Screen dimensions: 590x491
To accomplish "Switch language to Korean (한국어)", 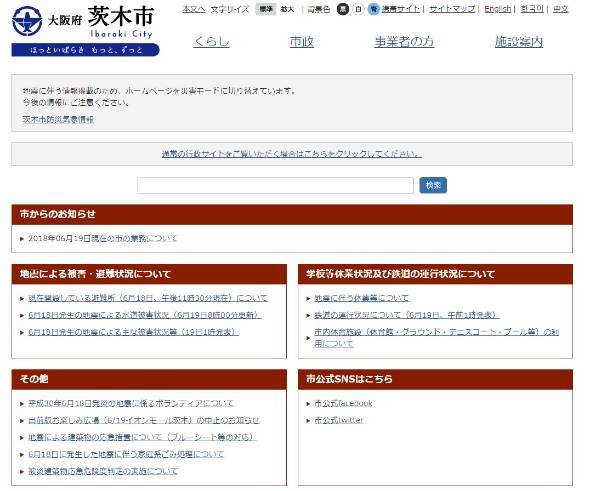I will [x=532, y=9].
